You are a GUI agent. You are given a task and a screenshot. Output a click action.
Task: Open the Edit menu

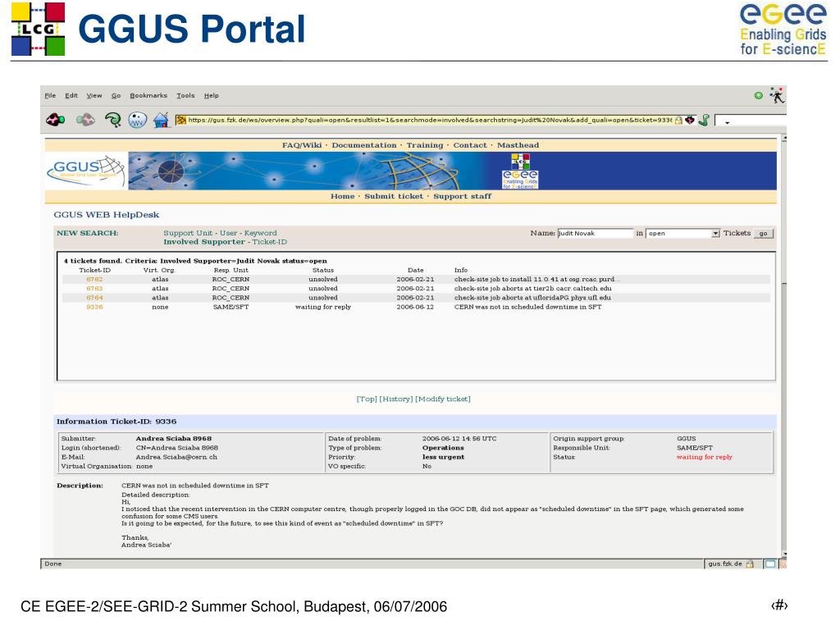[x=71, y=95]
